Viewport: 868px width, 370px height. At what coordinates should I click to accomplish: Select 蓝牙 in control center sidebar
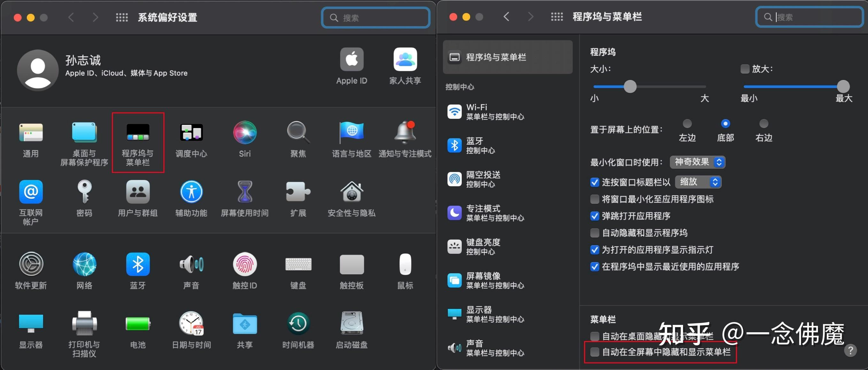coord(507,146)
